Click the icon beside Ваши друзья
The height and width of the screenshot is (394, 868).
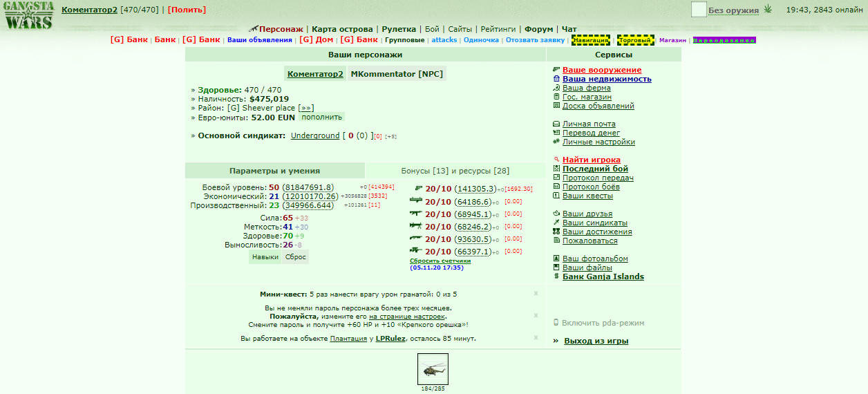[556, 214]
